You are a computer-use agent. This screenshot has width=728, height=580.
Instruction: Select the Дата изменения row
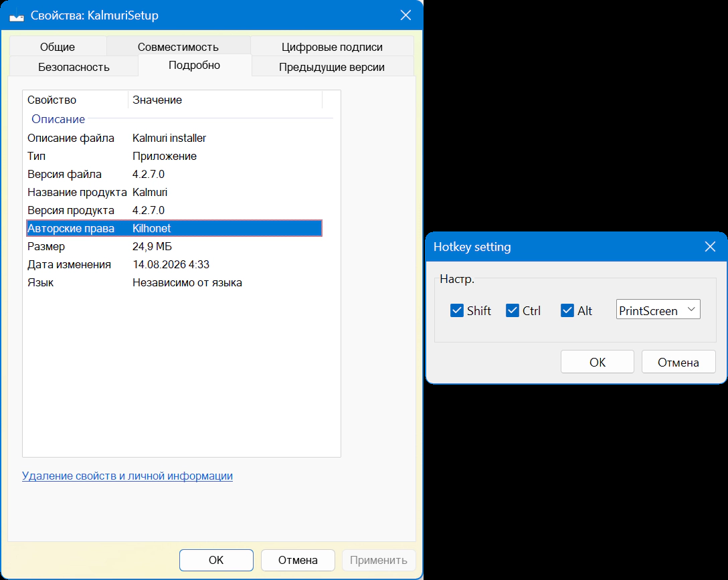point(174,264)
